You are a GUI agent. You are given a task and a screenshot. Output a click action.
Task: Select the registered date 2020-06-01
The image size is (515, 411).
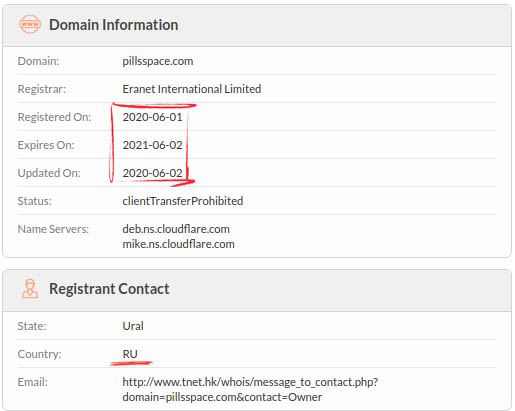point(152,117)
